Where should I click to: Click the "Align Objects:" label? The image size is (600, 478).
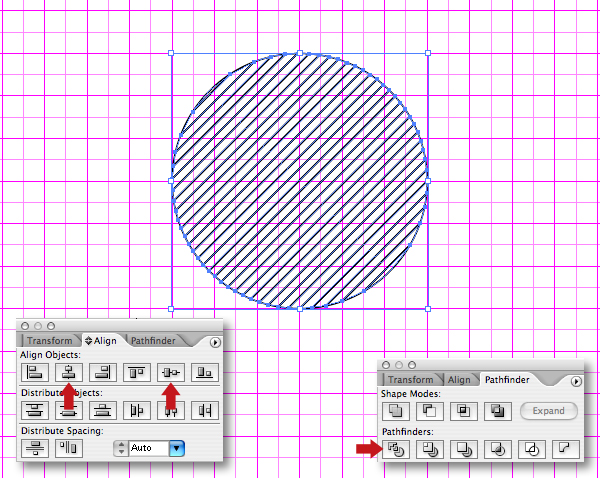click(x=51, y=355)
